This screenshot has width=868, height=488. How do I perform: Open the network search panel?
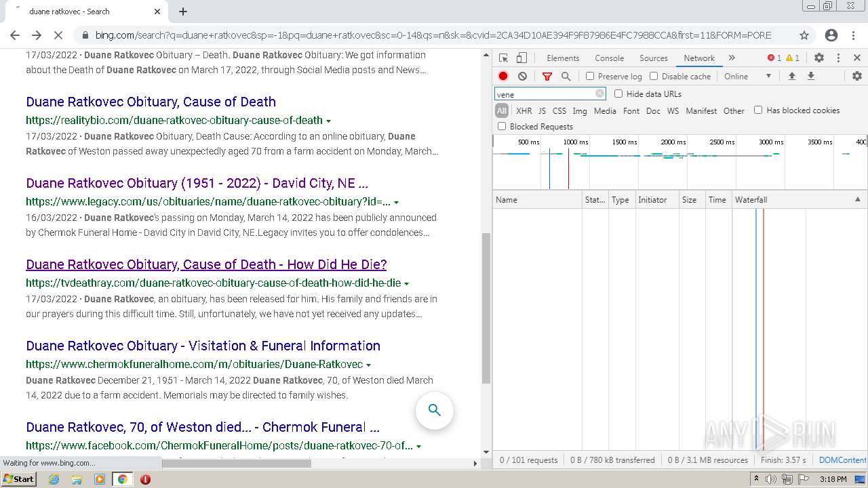566,77
